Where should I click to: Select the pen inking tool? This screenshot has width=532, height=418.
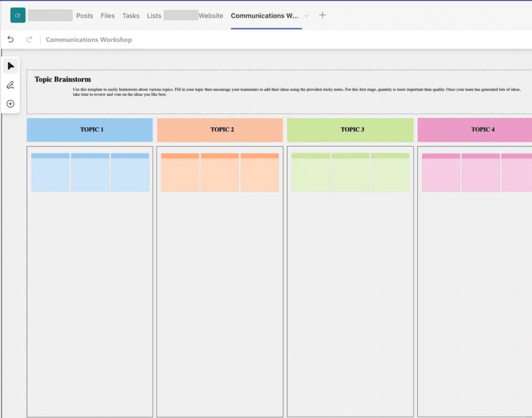coord(10,85)
